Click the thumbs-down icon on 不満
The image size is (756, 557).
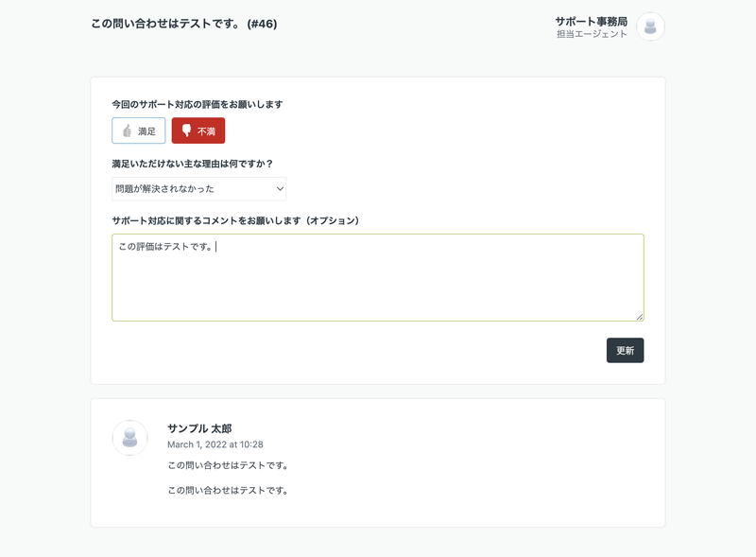tap(186, 131)
